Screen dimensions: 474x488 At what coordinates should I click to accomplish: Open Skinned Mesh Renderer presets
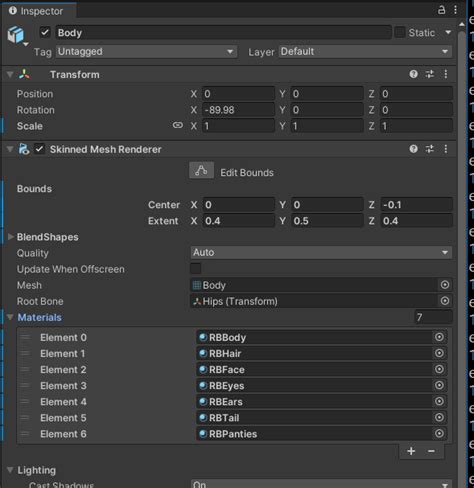click(430, 149)
